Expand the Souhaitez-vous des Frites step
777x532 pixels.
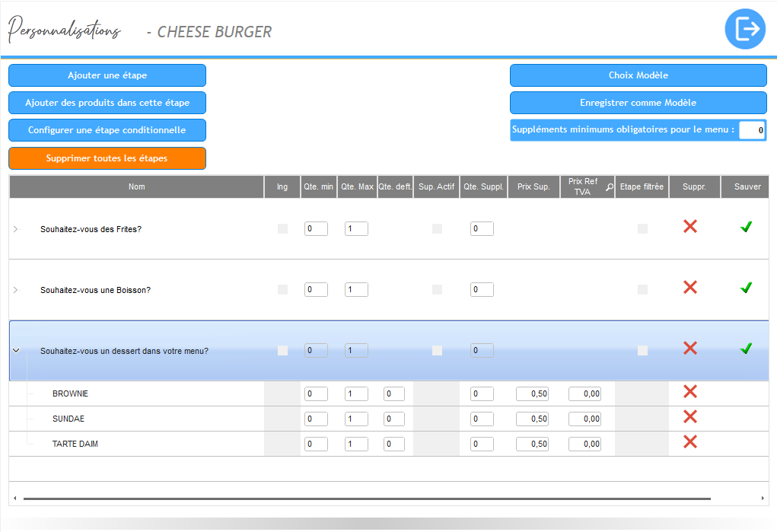pyautogui.click(x=16, y=228)
